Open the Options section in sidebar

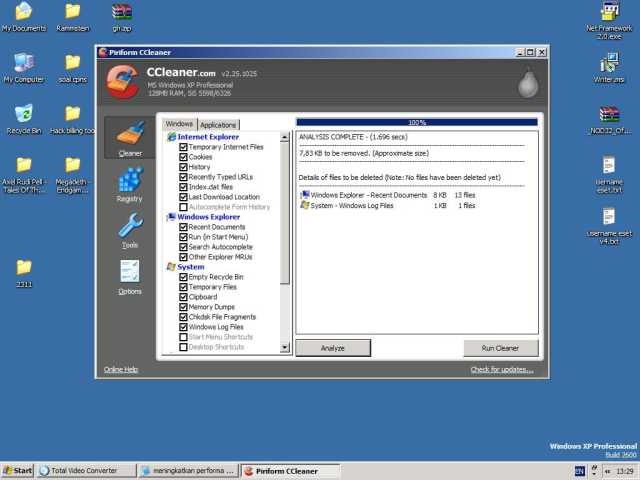pos(130,277)
